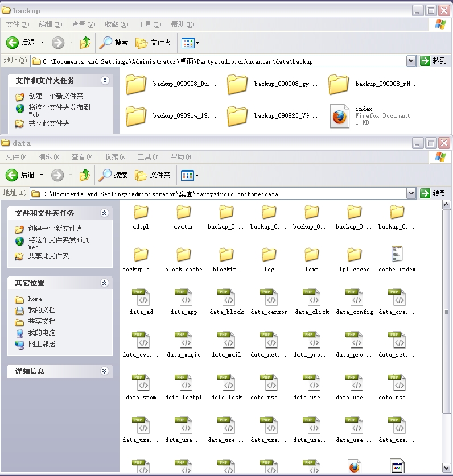453x476 pixels.
Task: Click address field in data window
Action: pos(218,194)
